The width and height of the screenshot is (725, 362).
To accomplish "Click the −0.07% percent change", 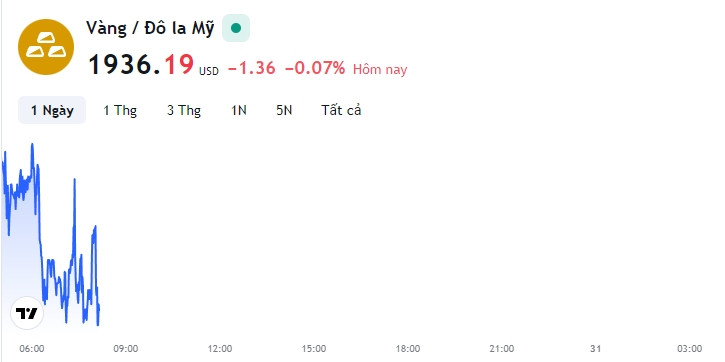I will click(x=315, y=68).
